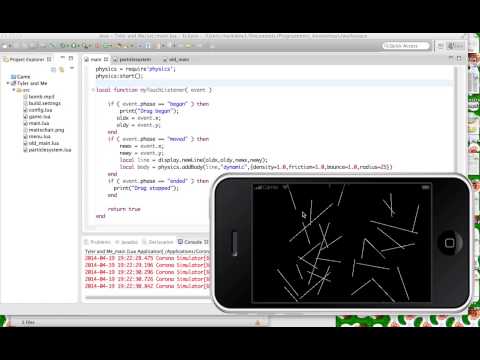Click the physics.addBody code line
Image resolution: width=480 pixels, height=360 pixels.
256,167
